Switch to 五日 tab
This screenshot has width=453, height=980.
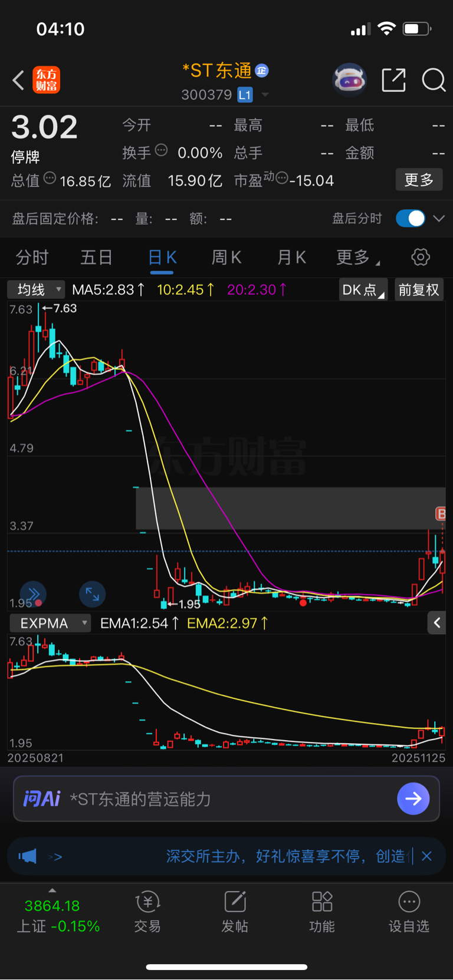[97, 258]
